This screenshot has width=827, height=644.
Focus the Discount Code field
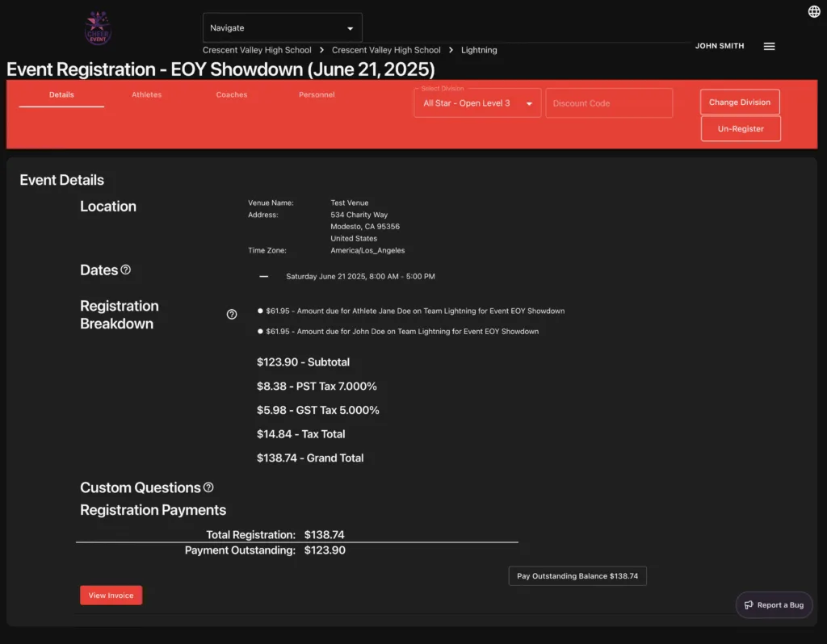[x=609, y=103]
